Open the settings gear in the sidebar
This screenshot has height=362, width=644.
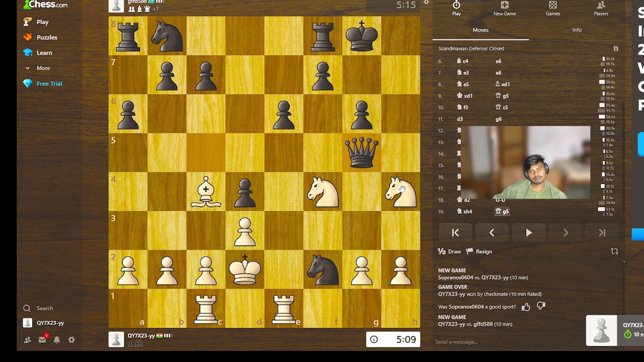coord(71,340)
